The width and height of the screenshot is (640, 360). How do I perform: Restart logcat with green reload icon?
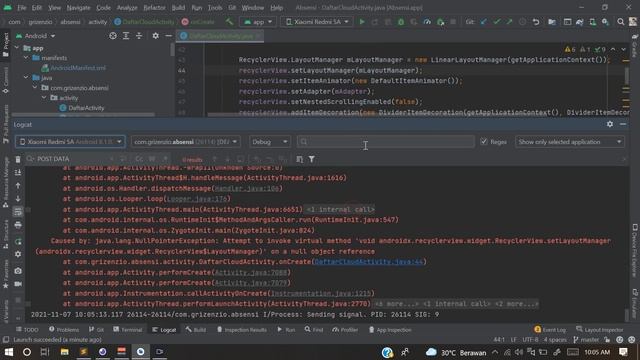click(x=18, y=242)
